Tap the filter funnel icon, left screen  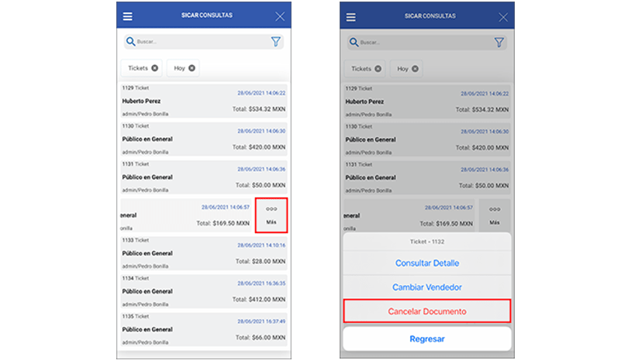[275, 42]
